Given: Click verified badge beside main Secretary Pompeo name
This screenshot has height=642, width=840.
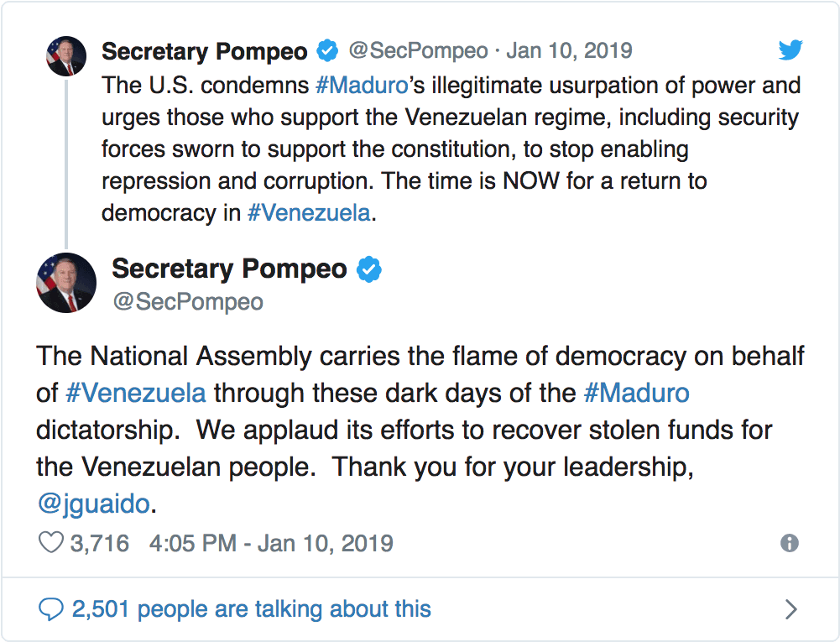Looking at the screenshot, I should pyautogui.click(x=369, y=269).
